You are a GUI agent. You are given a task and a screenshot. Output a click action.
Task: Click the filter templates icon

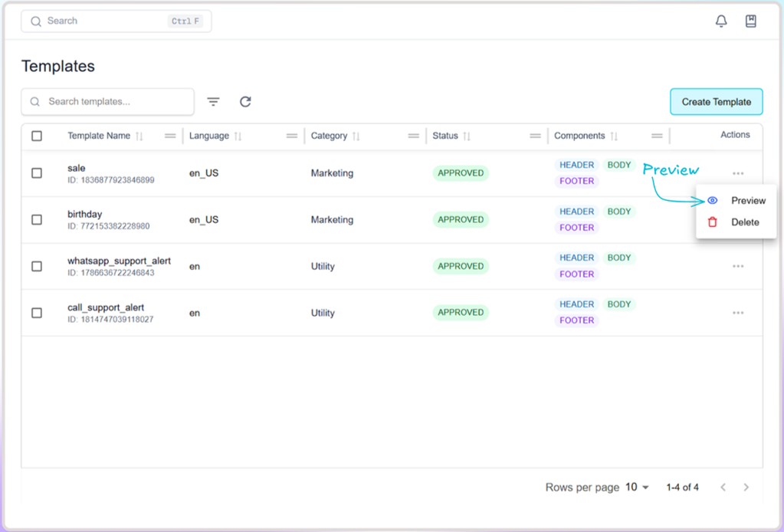click(213, 102)
